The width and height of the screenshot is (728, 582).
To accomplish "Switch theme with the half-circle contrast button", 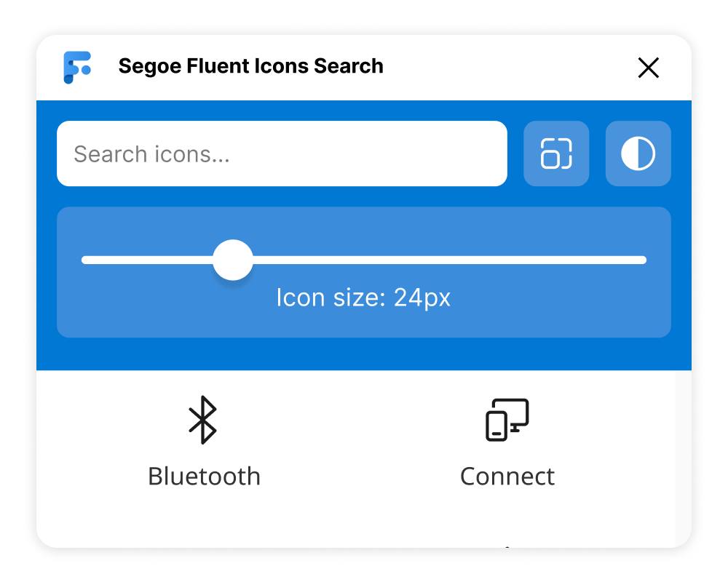I will click(638, 154).
